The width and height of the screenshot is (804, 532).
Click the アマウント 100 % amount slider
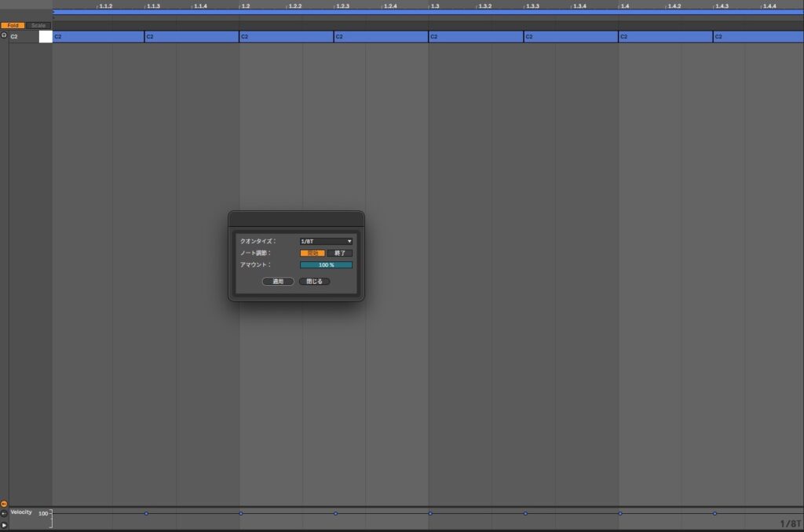(x=326, y=265)
